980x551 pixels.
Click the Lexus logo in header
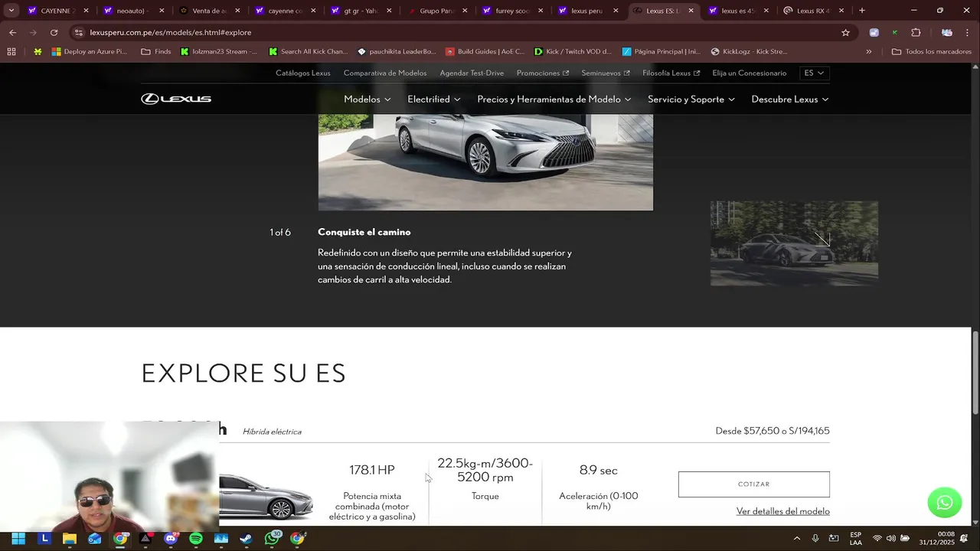pos(176,99)
